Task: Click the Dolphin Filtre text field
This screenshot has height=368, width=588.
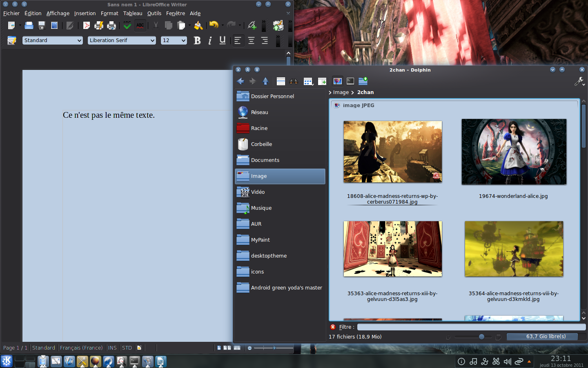Action: point(471,327)
